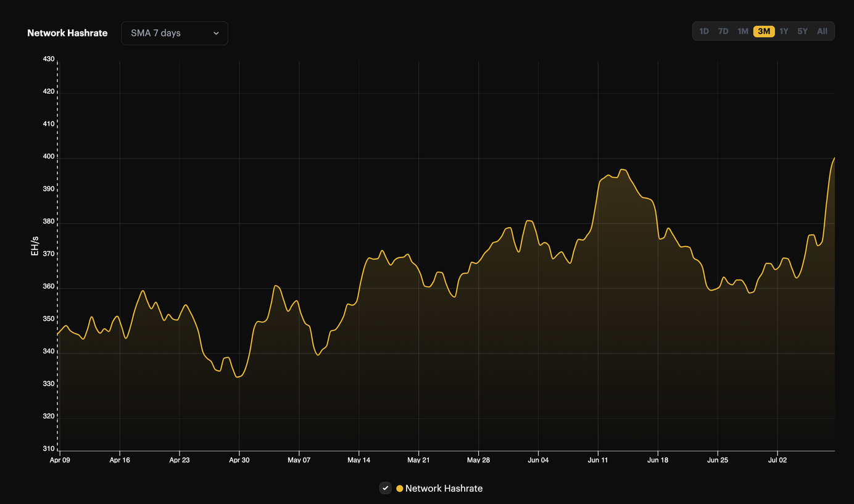Click the Jun 25 x-axis label
Viewport: 854px width, 504px height.
717,460
